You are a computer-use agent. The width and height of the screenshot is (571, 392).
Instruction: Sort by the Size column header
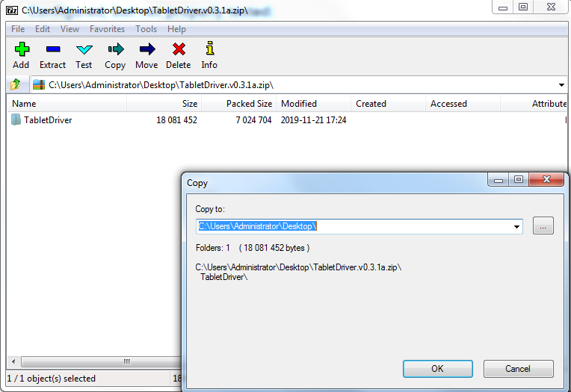tap(164, 104)
